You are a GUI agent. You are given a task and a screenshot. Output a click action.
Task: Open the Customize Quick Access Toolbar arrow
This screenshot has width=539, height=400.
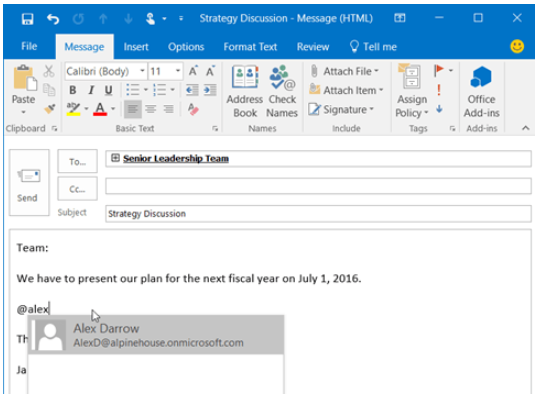tap(181, 19)
